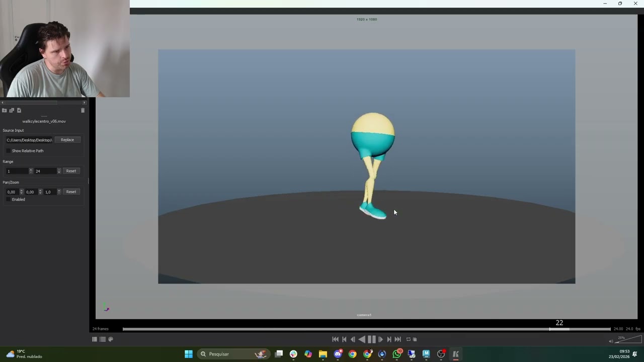Enable the Pan/Zoom Enabled checkbox
The width and height of the screenshot is (644, 362).
pos(8,200)
